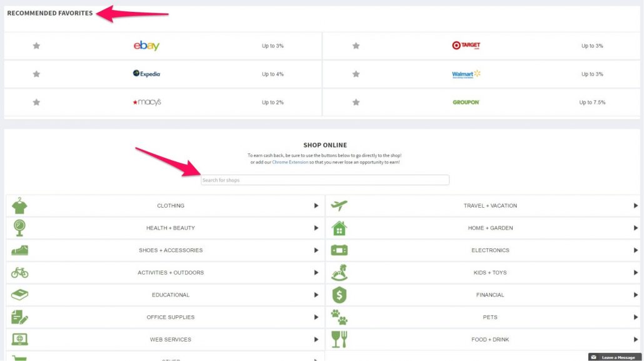The image size is (644, 361).
Task: Open the Groupon shop logo
Action: pos(466,102)
